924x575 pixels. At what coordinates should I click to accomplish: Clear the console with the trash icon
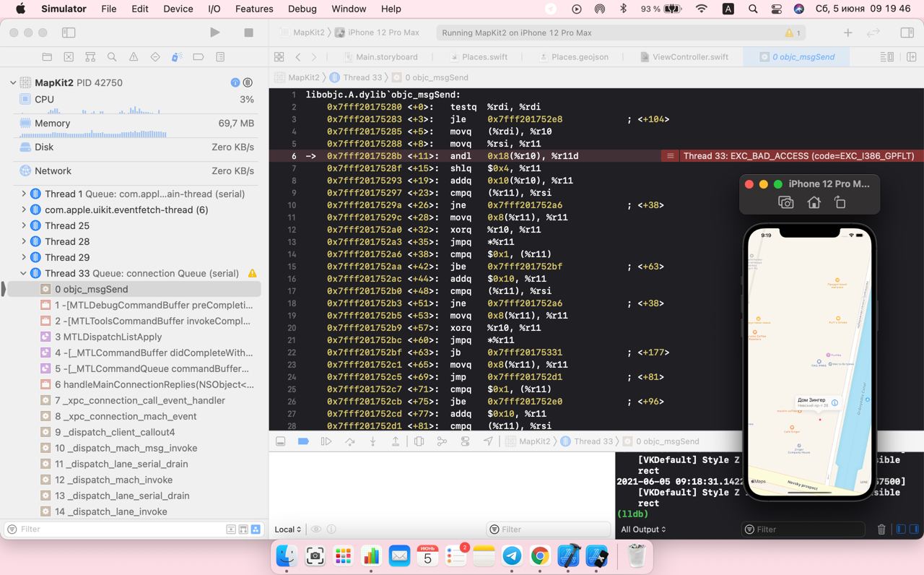pos(881,529)
